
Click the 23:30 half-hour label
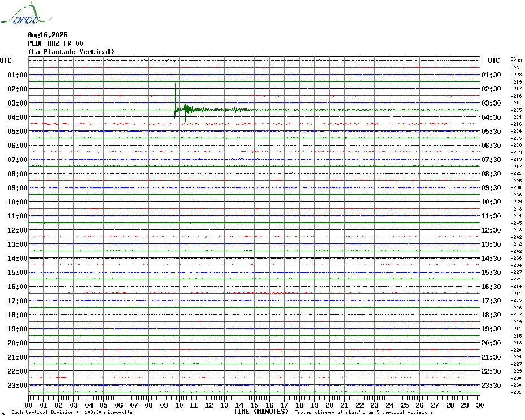[491, 385]
